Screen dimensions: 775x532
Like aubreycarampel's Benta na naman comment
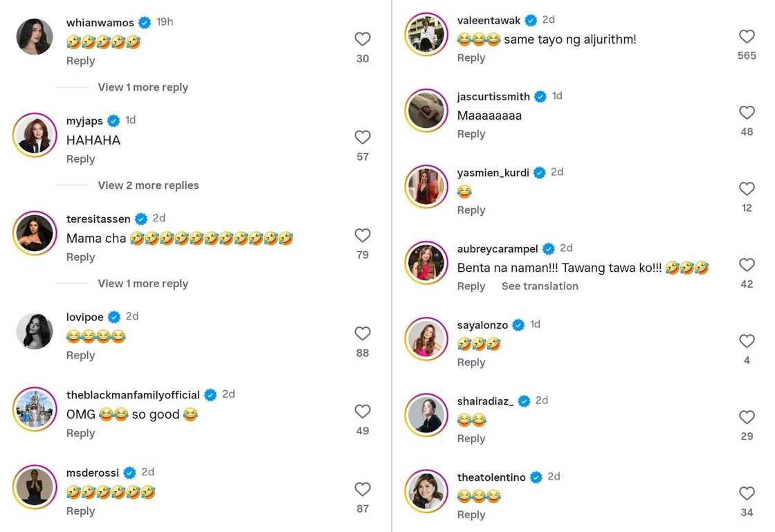747,265
